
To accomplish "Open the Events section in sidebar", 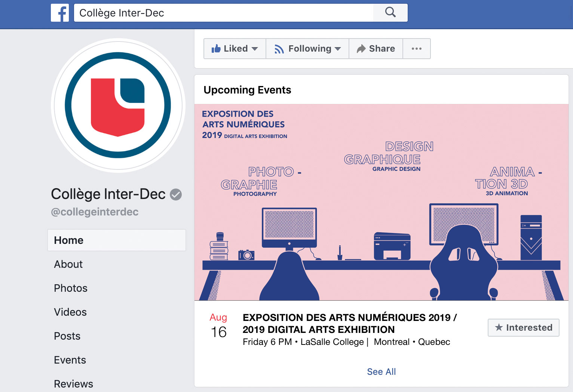I will pyautogui.click(x=70, y=360).
